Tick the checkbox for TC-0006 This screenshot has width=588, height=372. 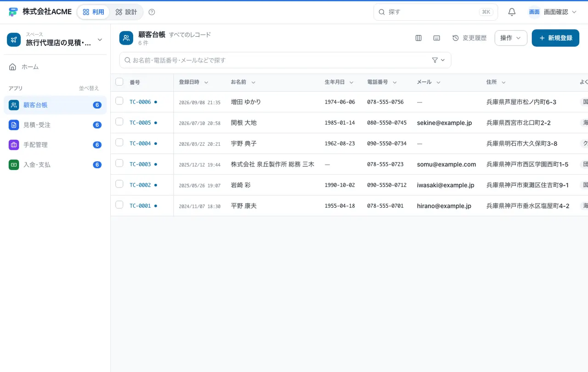coord(119,101)
